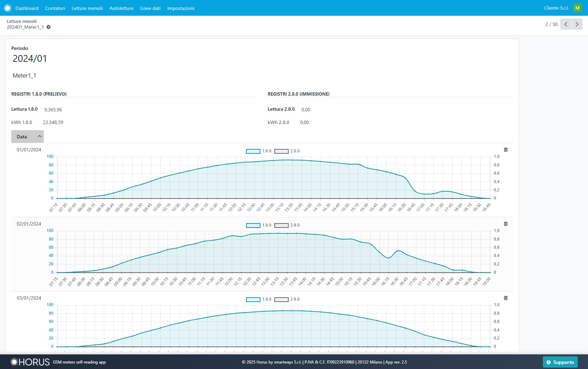Click the 2.8.0 legend swatch in 01/01/2024 chart
The image size is (588, 369).
(x=281, y=151)
